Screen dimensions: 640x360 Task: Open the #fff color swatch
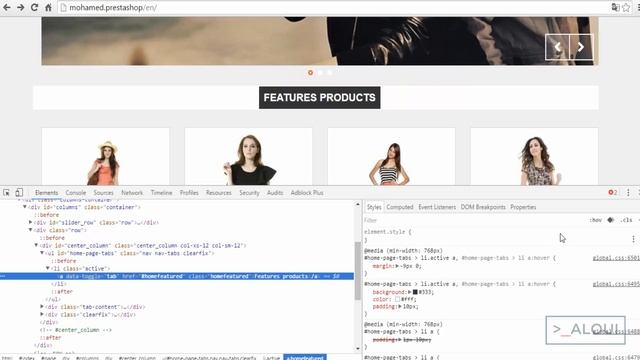397,299
